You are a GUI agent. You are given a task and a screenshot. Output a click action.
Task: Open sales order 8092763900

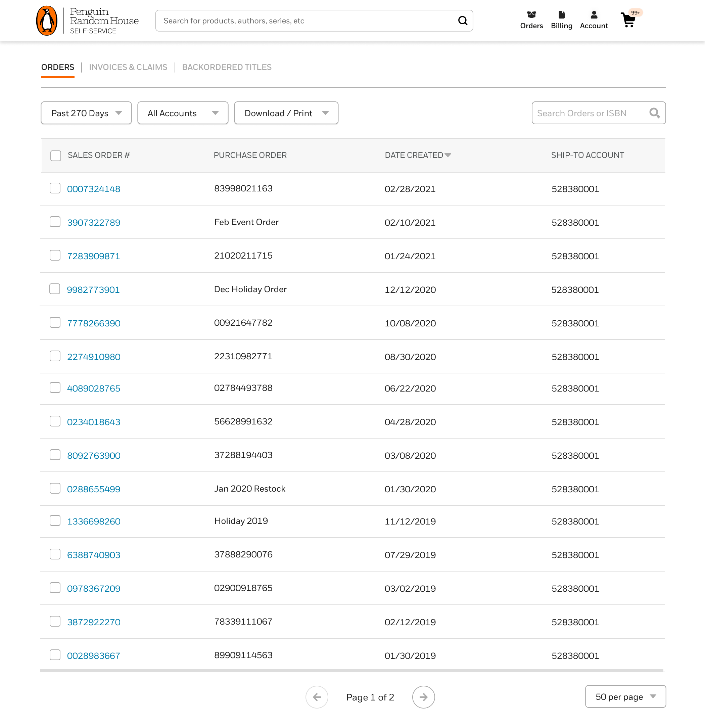(94, 456)
